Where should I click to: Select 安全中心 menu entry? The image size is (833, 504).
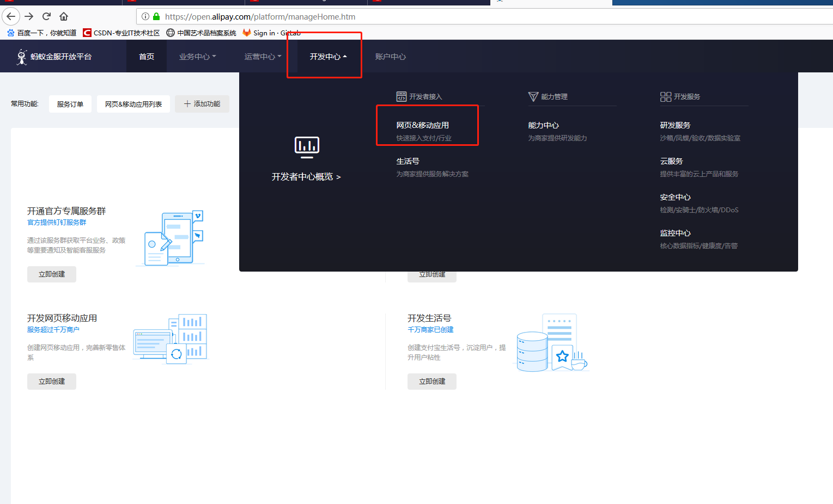[x=675, y=197]
